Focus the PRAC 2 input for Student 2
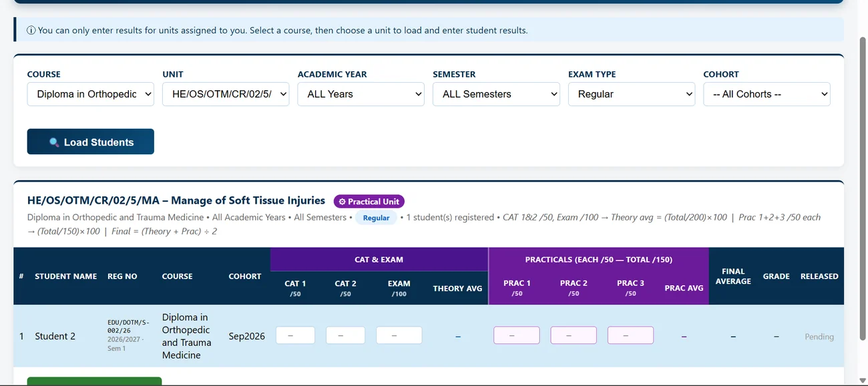This screenshot has width=868, height=386. [x=574, y=335]
